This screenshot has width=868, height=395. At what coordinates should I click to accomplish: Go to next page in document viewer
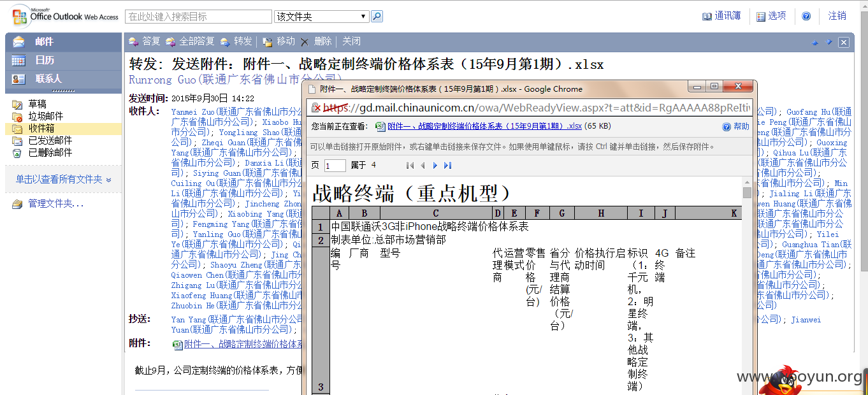click(435, 166)
